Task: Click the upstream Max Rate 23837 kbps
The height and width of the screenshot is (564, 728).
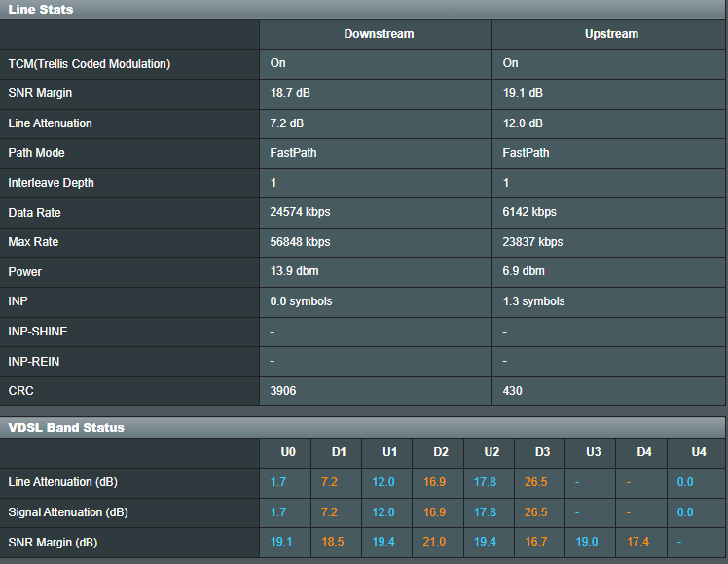Action: click(x=532, y=242)
